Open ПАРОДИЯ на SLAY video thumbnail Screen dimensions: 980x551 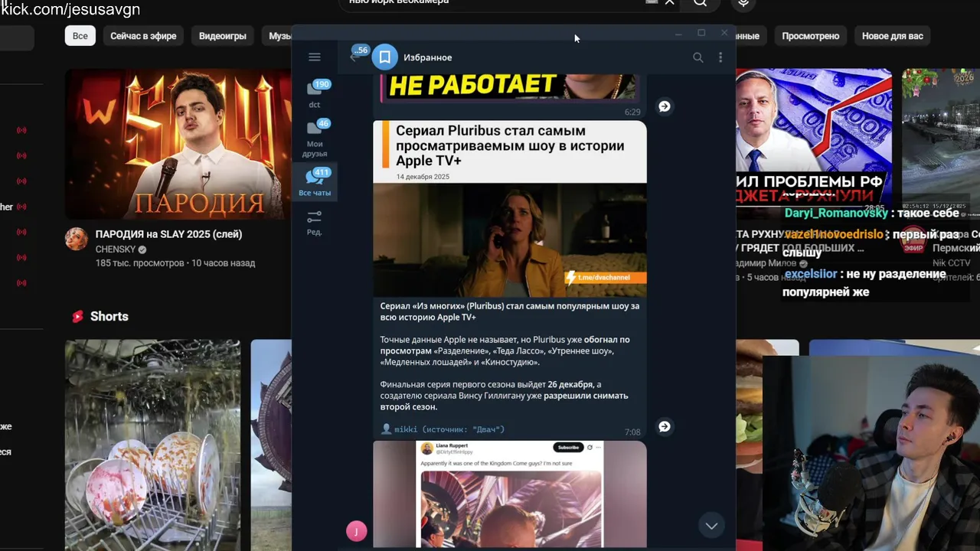[x=178, y=144]
